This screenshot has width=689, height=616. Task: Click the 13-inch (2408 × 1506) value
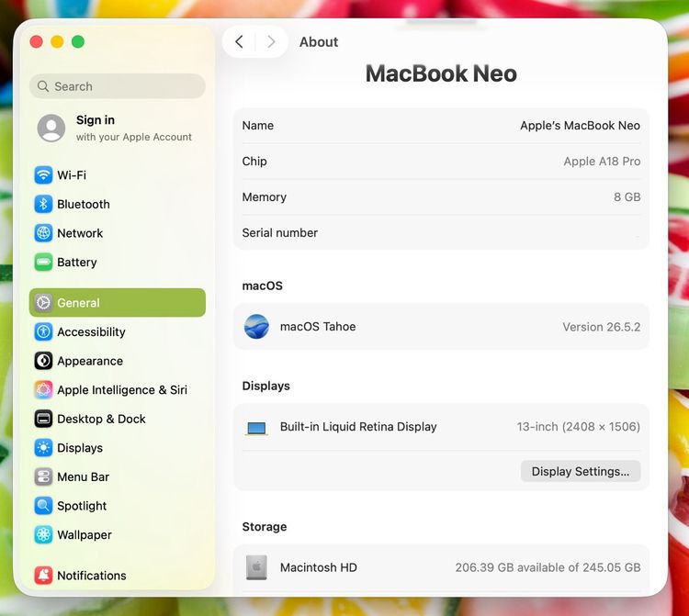[578, 427]
